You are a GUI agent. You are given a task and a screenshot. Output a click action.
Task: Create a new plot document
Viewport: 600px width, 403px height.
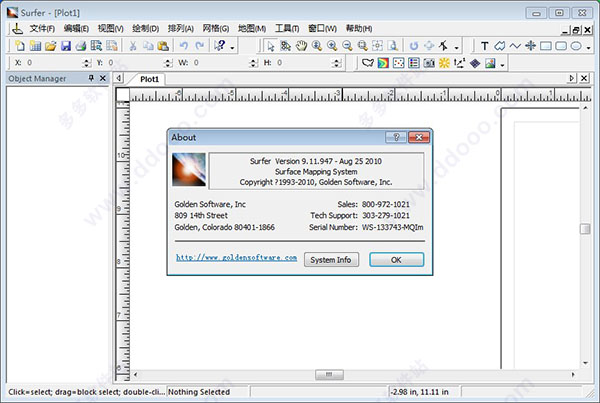[20, 46]
